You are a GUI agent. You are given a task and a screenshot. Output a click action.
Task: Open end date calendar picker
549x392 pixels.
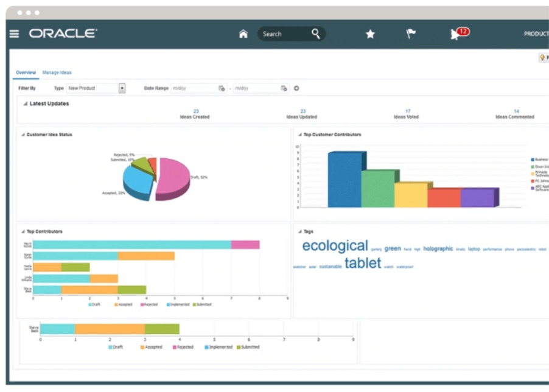[284, 88]
